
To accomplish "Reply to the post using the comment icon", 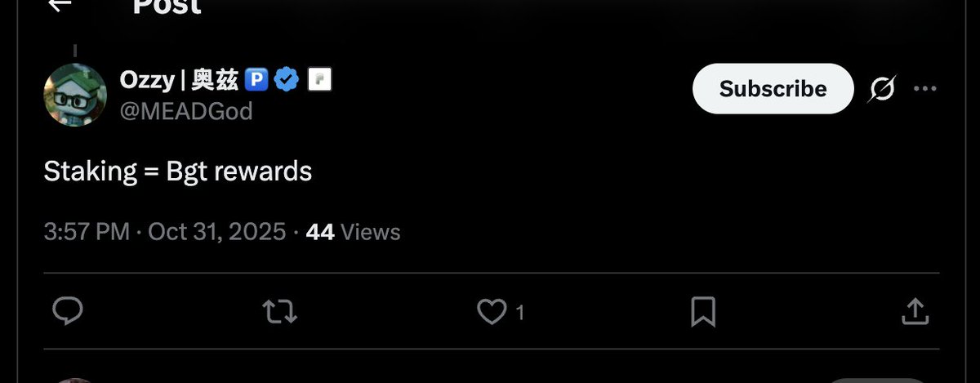I will [68, 310].
